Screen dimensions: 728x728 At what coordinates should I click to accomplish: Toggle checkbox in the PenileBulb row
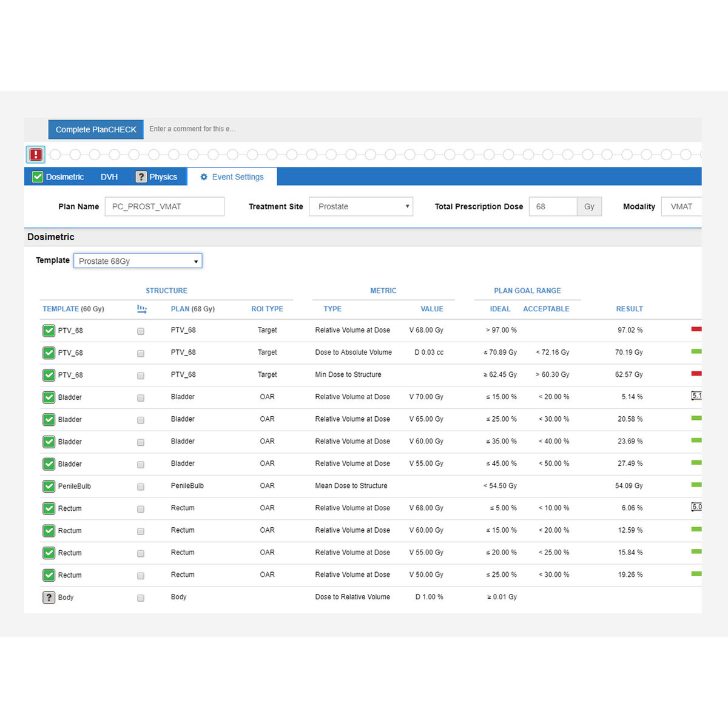point(141,487)
